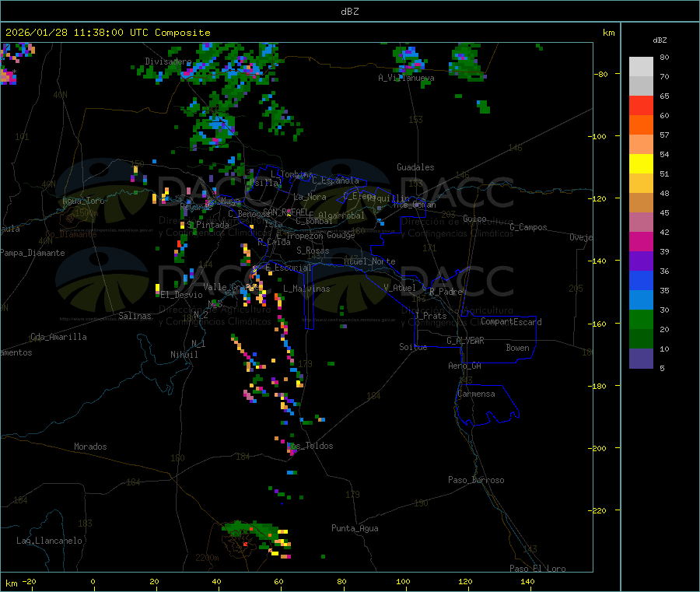This screenshot has height=592, width=700.
Task: Click the 30 dBZ green color swatch
Action: [641, 319]
